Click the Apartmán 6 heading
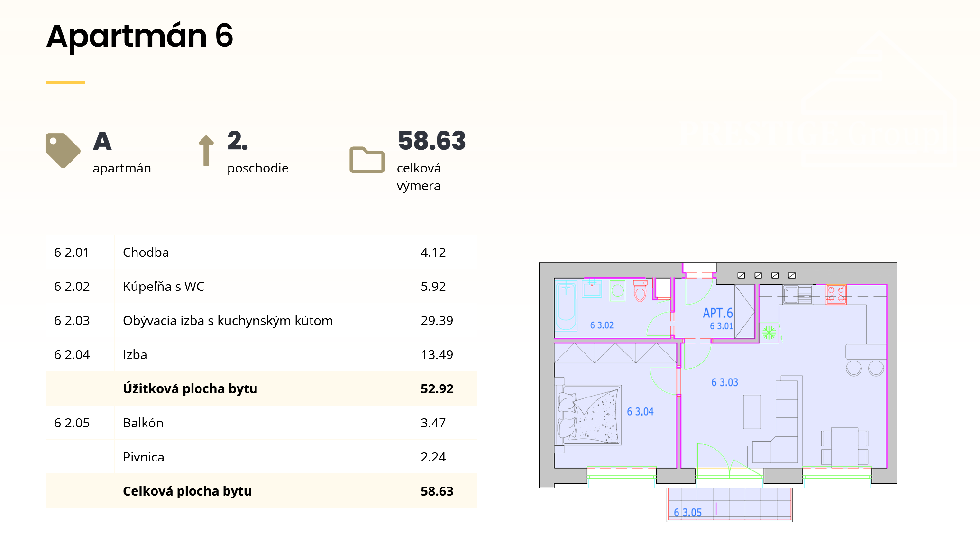Screen dimensions: 980x551 (x=140, y=36)
